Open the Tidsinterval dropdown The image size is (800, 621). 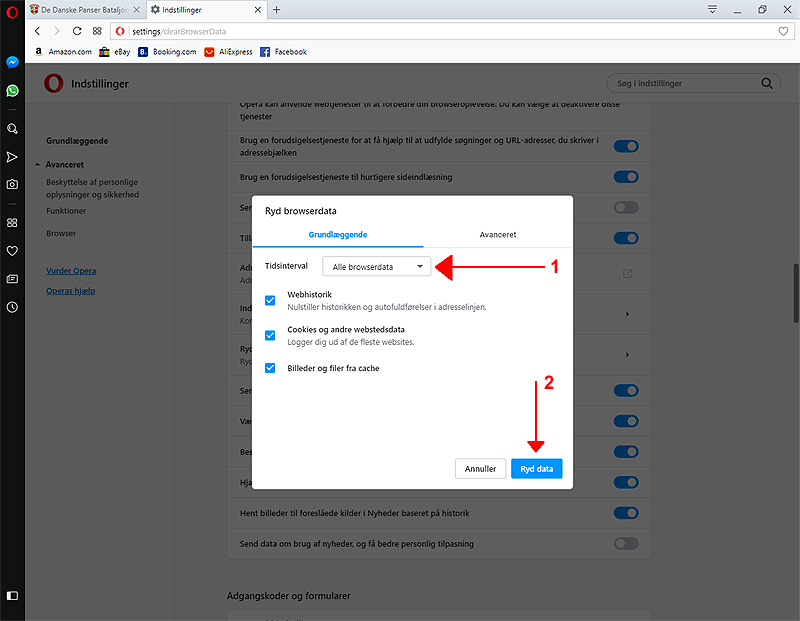(376, 267)
